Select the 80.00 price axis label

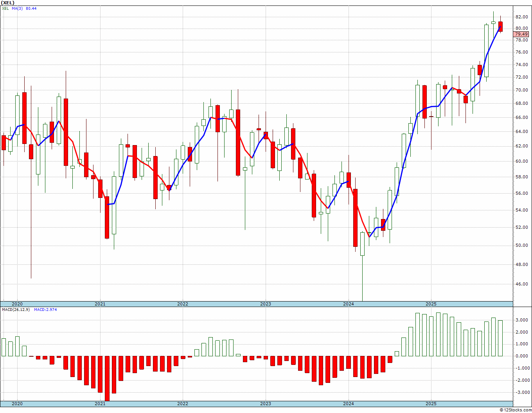(x=521, y=28)
